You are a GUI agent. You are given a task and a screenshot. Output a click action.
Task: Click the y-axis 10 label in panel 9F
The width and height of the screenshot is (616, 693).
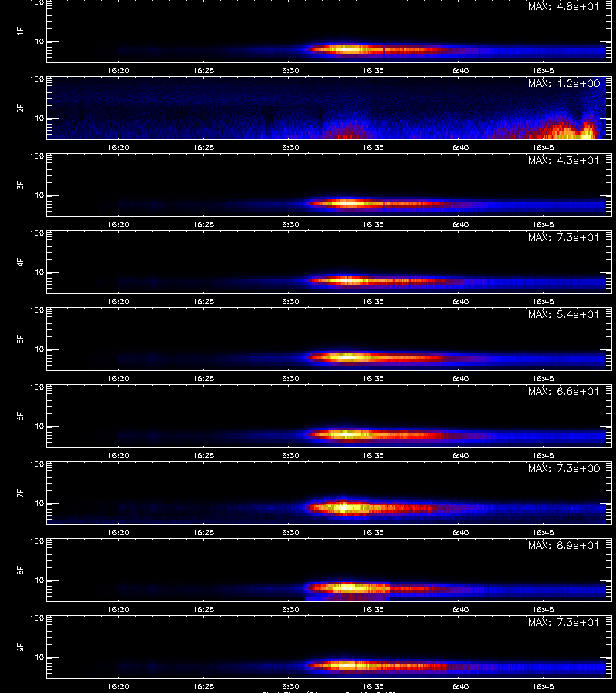pyautogui.click(x=39, y=658)
